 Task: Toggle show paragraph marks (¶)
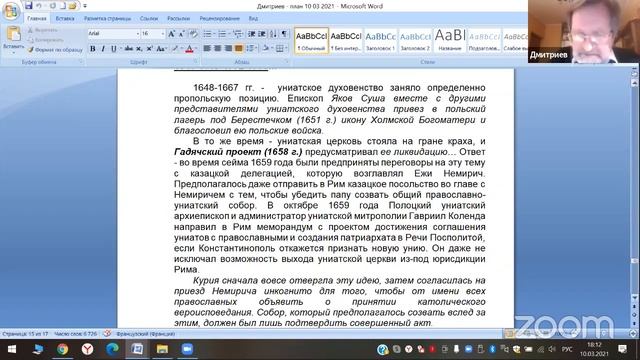[x=284, y=34]
